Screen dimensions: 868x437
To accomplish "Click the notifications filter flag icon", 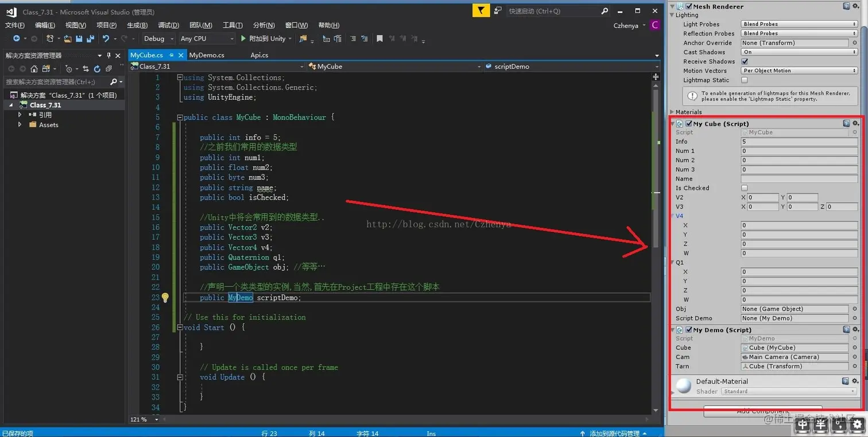I will pyautogui.click(x=481, y=10).
